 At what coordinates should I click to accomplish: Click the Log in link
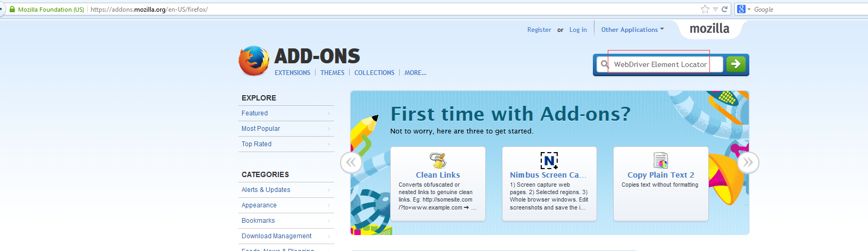pyautogui.click(x=578, y=30)
